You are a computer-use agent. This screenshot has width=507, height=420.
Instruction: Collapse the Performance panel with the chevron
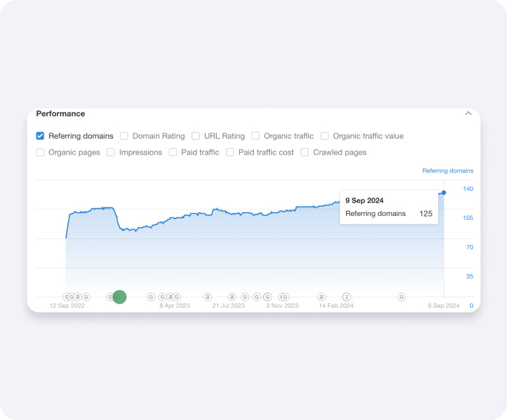pyautogui.click(x=468, y=114)
